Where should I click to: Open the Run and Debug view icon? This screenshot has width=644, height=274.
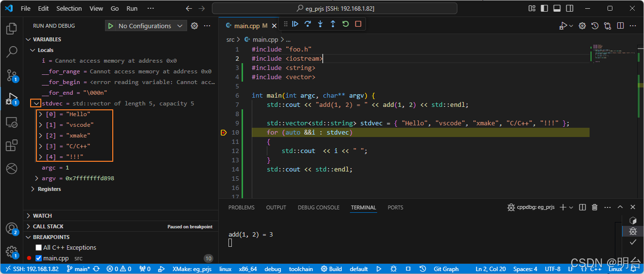11,99
